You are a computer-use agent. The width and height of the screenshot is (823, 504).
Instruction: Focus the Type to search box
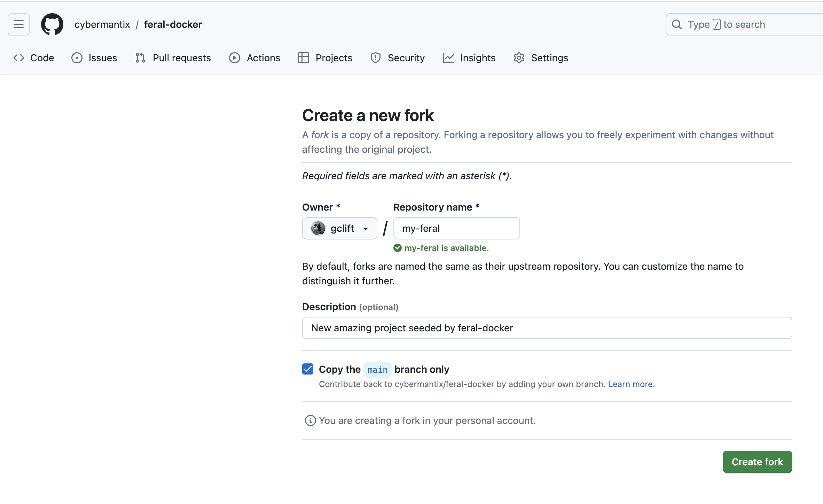[744, 24]
